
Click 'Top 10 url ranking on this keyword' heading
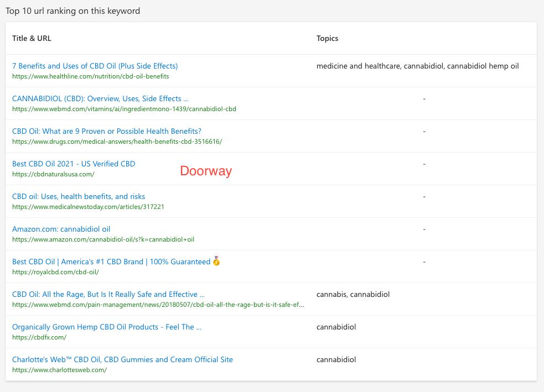[x=72, y=11]
